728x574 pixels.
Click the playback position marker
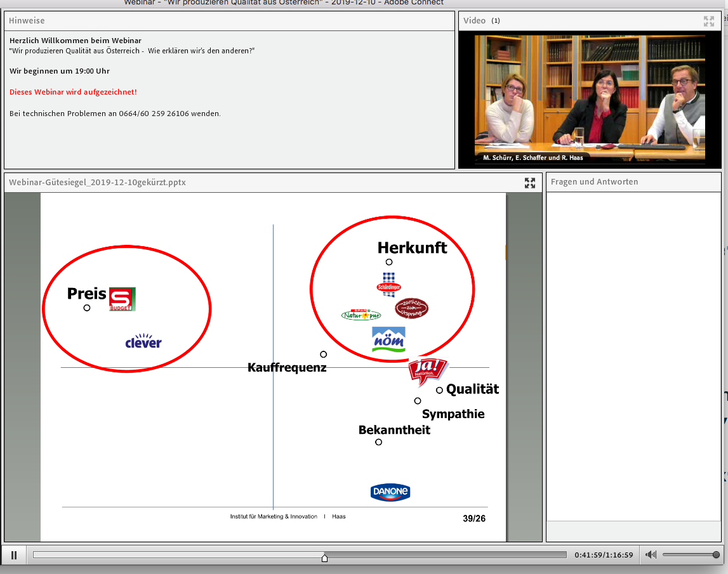[x=324, y=558]
